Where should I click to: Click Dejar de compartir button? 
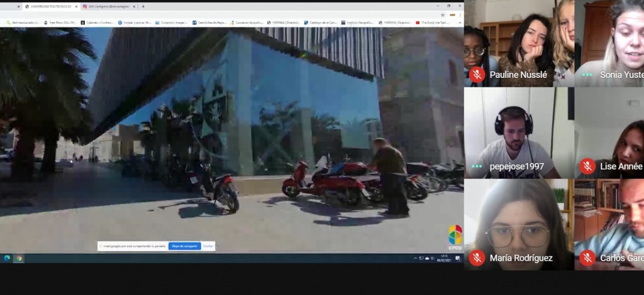185,246
